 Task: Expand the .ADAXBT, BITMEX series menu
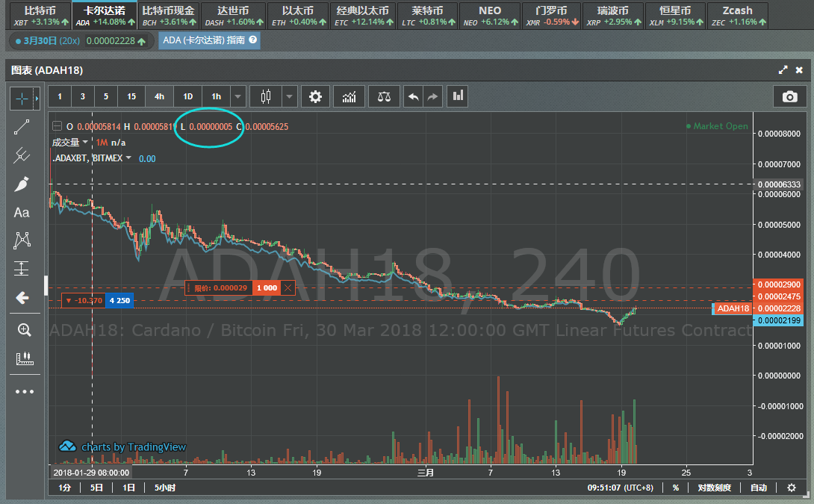[128, 158]
